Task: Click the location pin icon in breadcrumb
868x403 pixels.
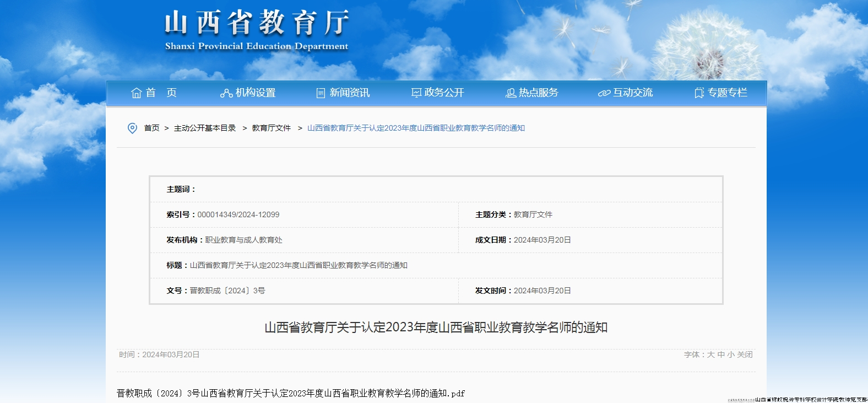Action: pyautogui.click(x=132, y=128)
